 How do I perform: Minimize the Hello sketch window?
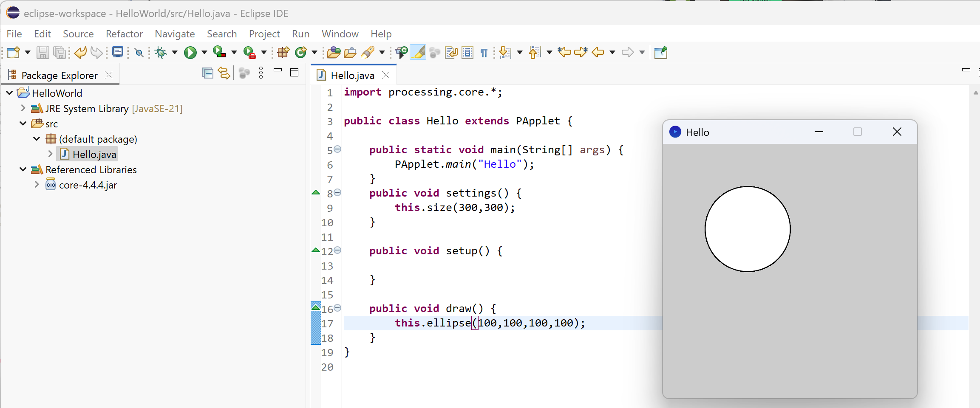(819, 132)
